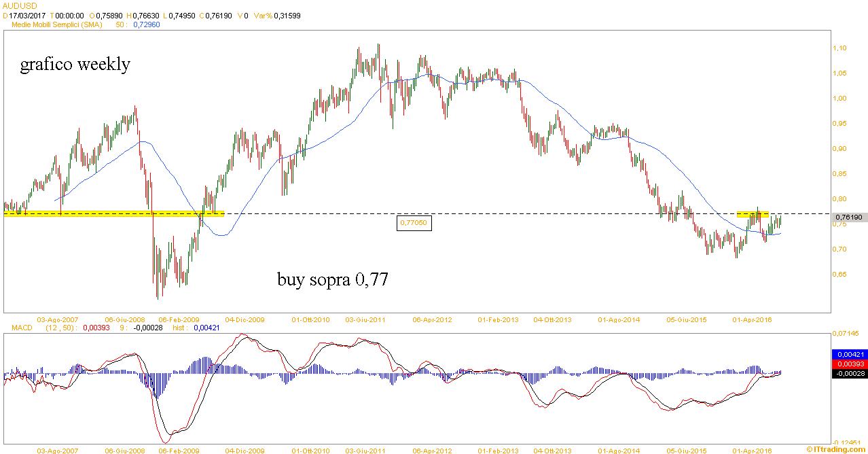The height and width of the screenshot is (454, 868).
Task: Click the Var% value 0,31599 in header
Action: click(x=285, y=15)
